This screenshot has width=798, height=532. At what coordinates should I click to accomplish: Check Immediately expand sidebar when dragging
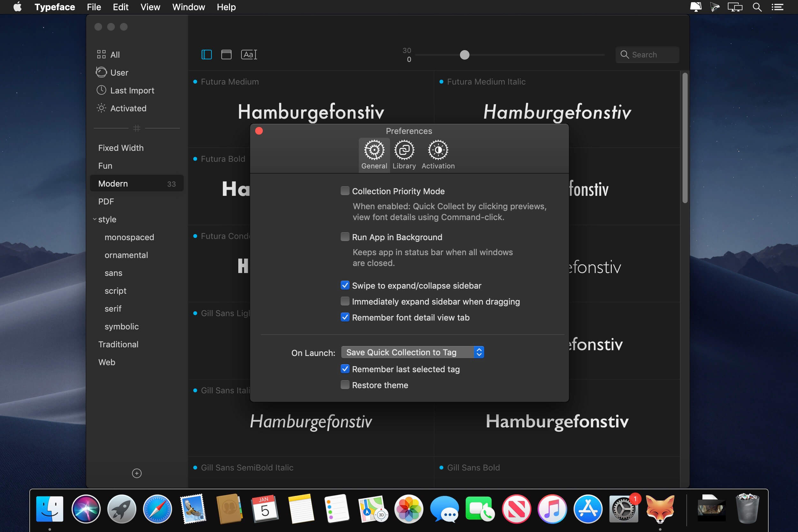345,301
